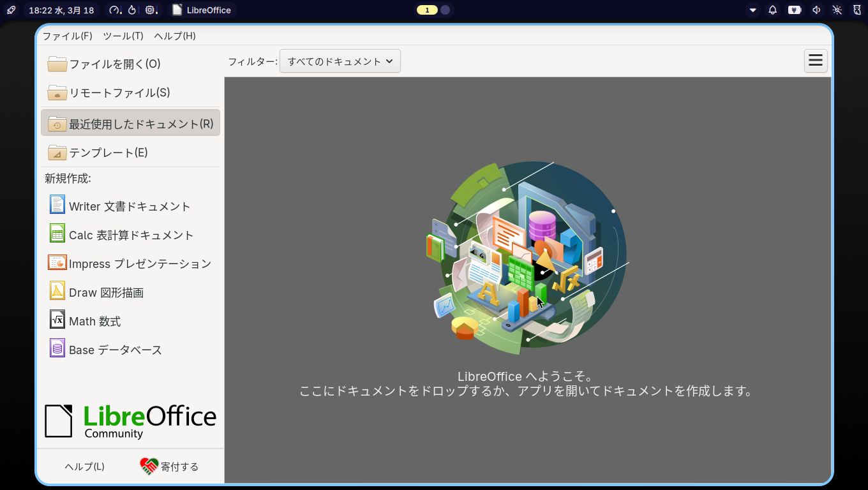Viewport: 868px width, 490px height.
Task: Open the ツール(T) menu
Action: pos(123,36)
